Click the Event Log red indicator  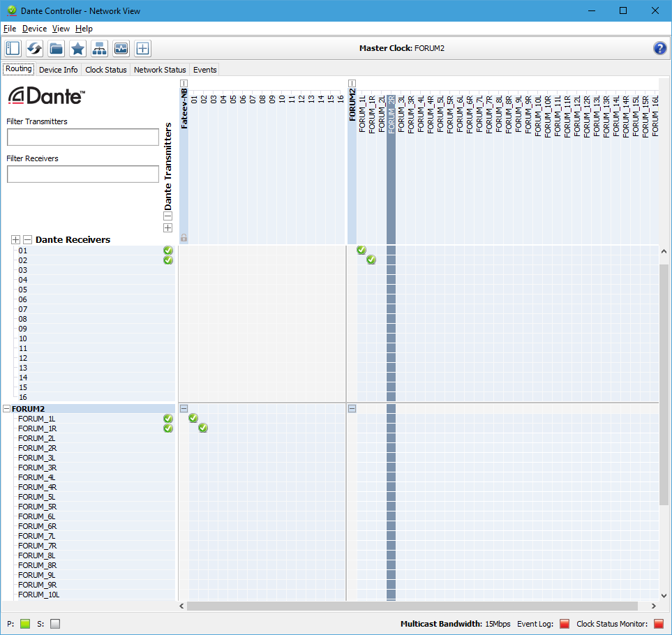[x=565, y=624]
